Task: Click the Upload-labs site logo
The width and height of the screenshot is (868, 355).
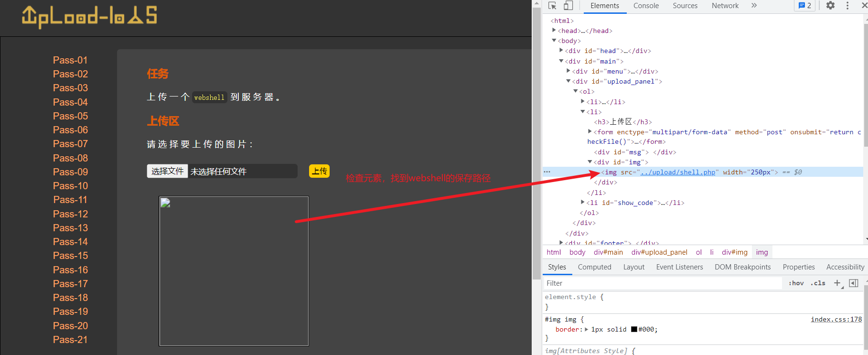Action: (x=89, y=17)
